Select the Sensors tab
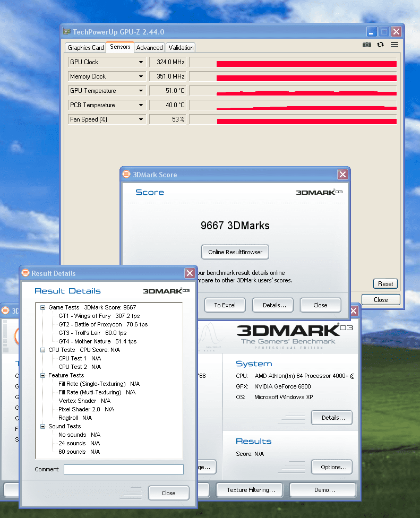420x518 pixels. tap(120, 47)
